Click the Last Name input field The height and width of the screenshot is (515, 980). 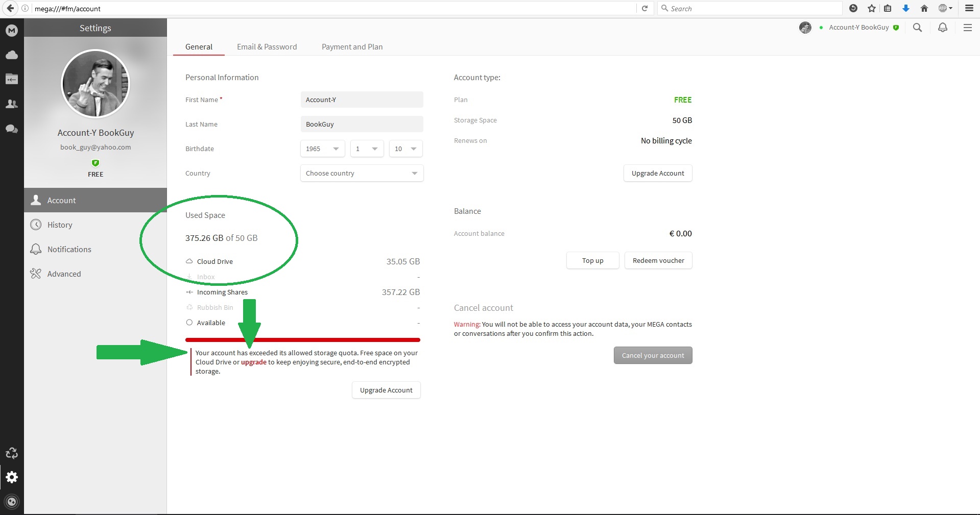pos(362,124)
